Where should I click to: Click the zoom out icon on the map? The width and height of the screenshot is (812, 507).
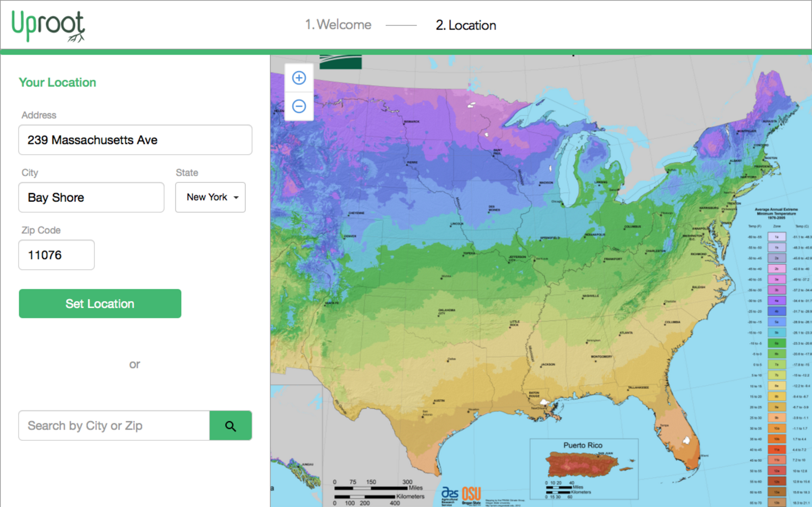click(x=299, y=106)
